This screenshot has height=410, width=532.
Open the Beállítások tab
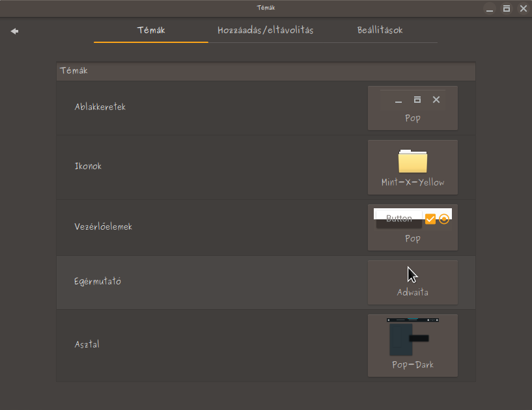(380, 30)
